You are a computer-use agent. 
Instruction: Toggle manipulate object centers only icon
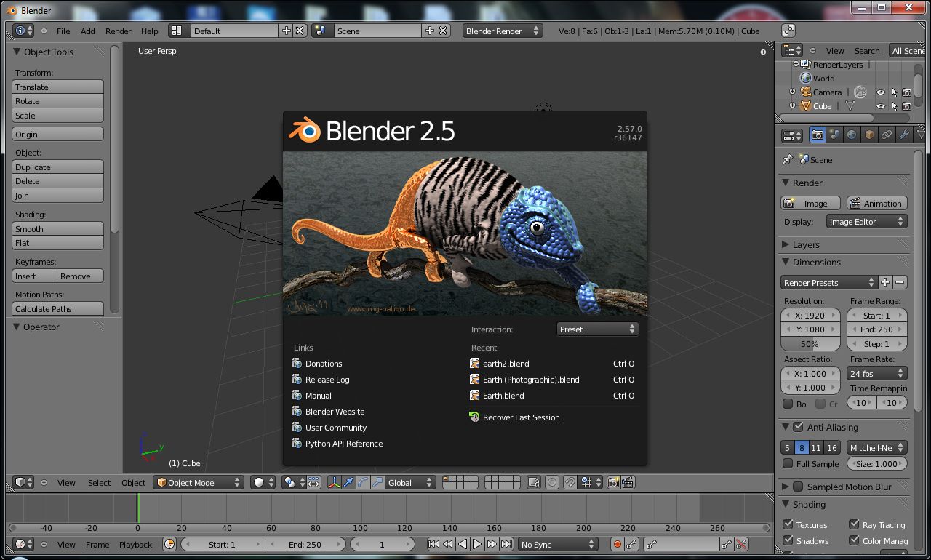tap(313, 482)
